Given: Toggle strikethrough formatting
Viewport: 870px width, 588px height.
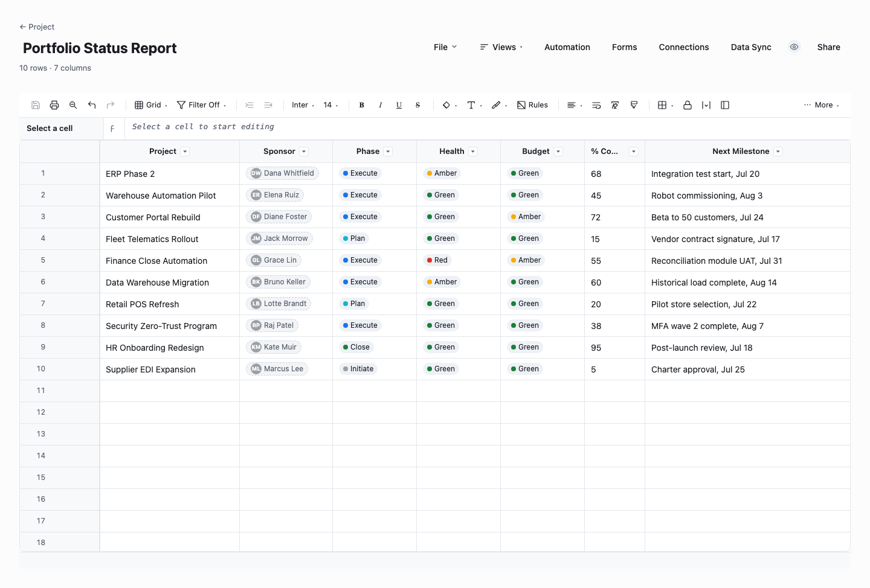Looking at the screenshot, I should pyautogui.click(x=418, y=105).
